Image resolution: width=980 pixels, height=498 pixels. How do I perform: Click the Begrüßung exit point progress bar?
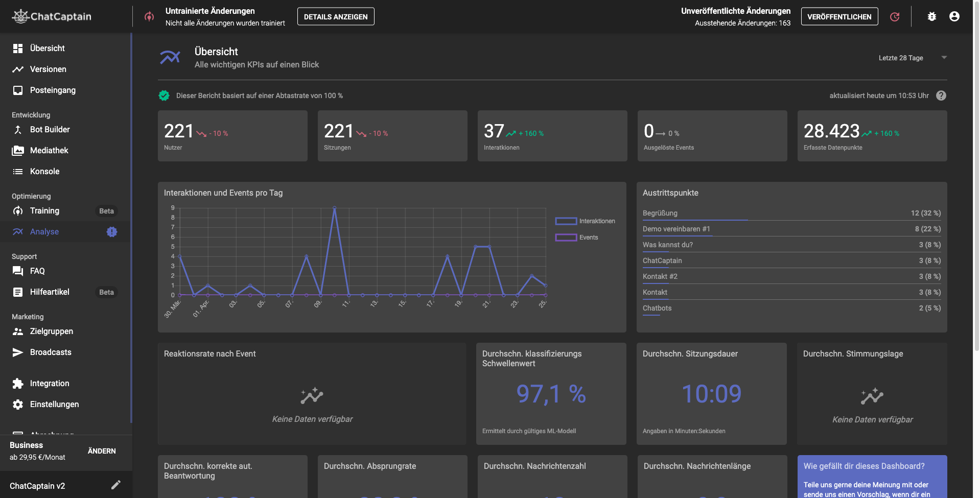tap(695, 220)
